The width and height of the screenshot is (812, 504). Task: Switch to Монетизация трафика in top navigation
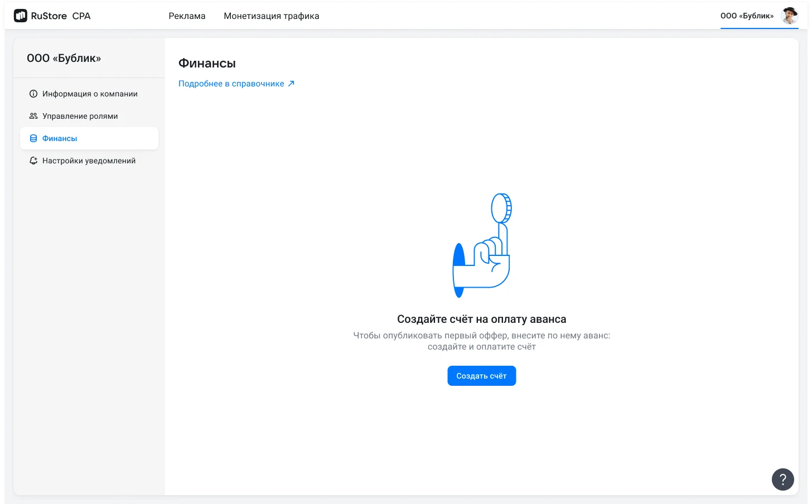(271, 16)
